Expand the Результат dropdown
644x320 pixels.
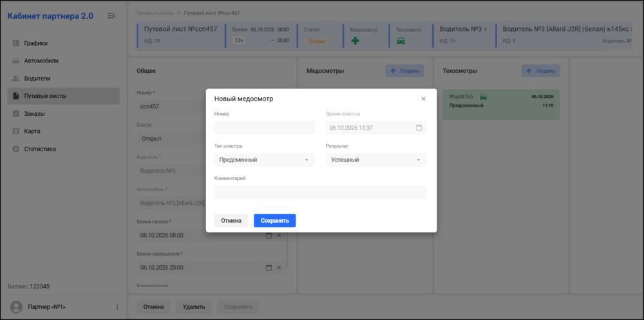pyautogui.click(x=376, y=160)
